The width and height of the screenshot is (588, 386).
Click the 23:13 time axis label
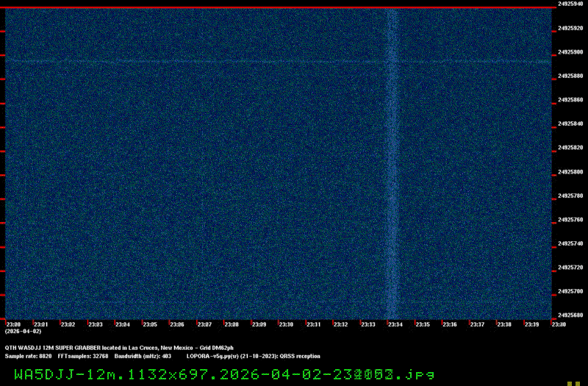368,324
